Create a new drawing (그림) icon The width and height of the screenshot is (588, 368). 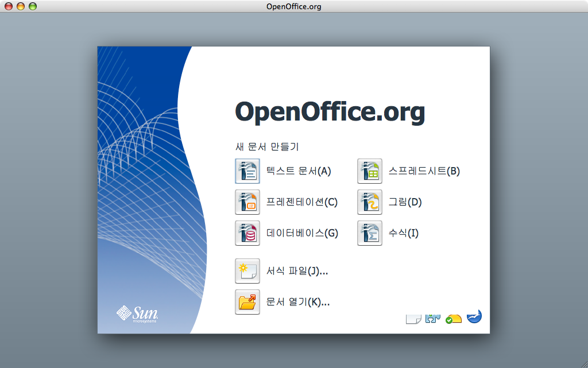pos(370,202)
